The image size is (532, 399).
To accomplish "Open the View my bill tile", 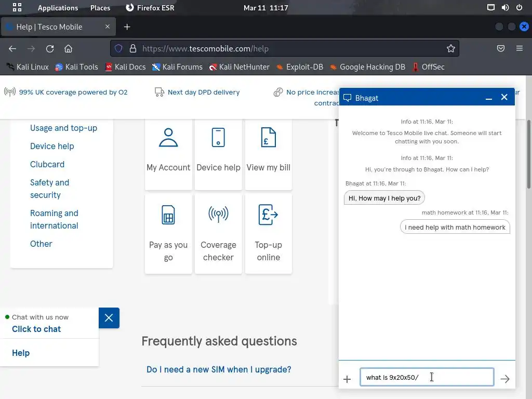I will tap(269, 154).
